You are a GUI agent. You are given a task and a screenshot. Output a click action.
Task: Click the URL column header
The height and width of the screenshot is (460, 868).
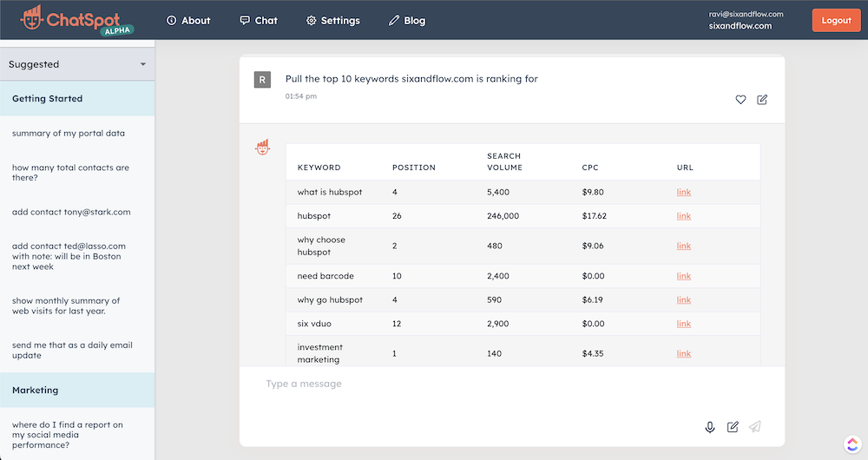[685, 168]
